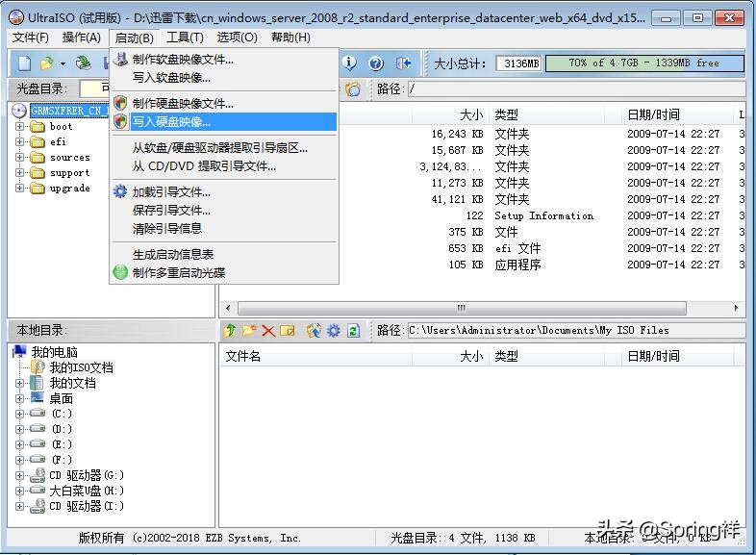
Task: Select 我的ISO文档 in local tree
Action: [82, 367]
